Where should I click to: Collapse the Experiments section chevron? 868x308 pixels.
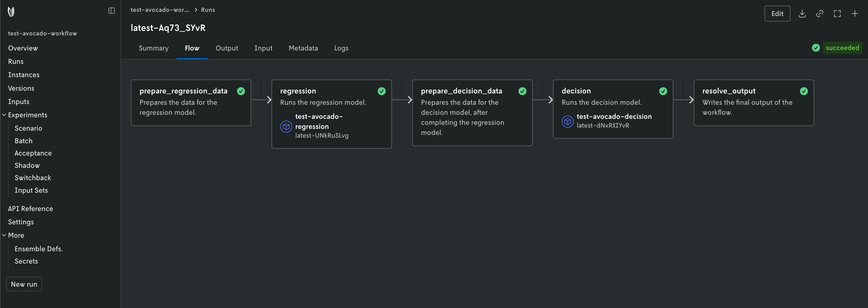(x=4, y=115)
